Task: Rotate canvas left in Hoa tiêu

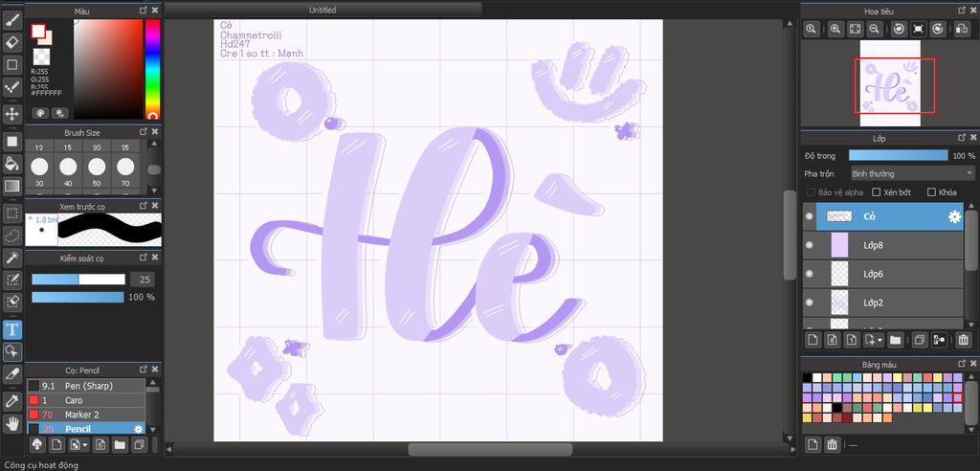Action: (x=898, y=29)
